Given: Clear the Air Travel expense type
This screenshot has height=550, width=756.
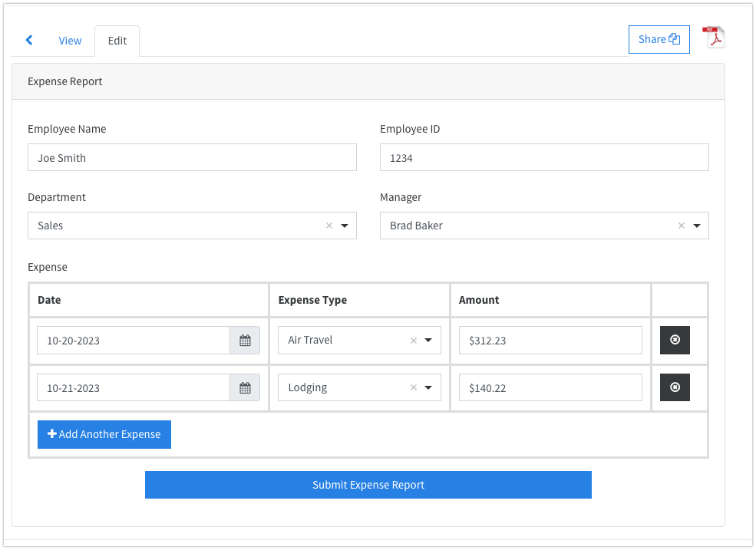Looking at the screenshot, I should coord(414,341).
